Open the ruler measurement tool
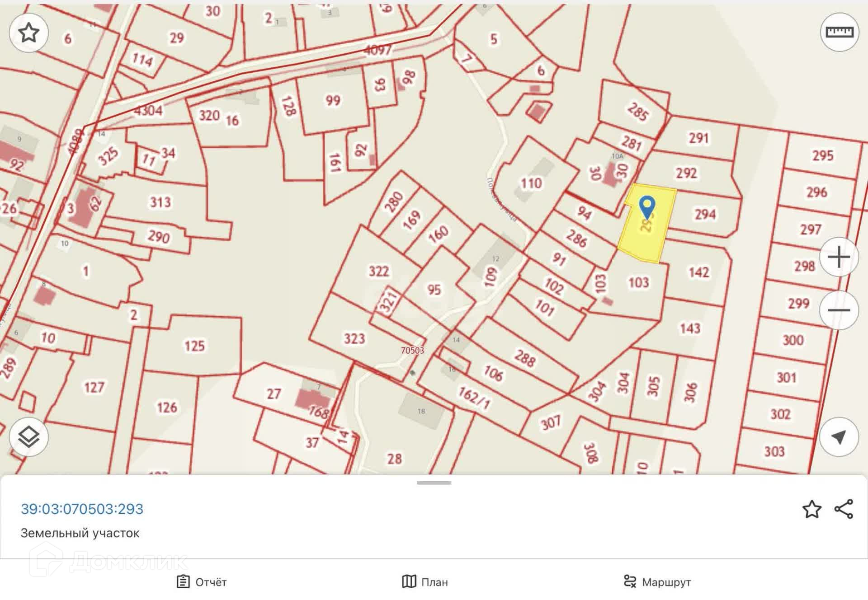 [x=840, y=32]
